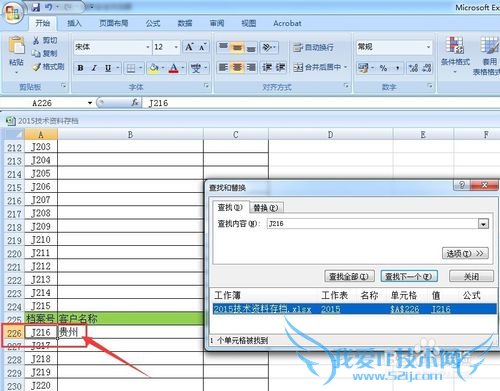Decrease decimal places
This screenshot has height=391, width=500.
(427, 68)
